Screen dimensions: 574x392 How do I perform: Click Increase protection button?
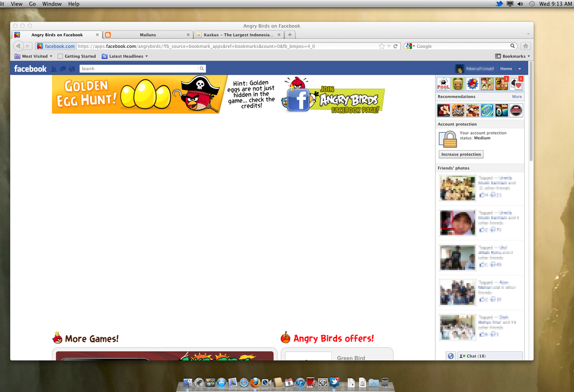[x=461, y=155]
